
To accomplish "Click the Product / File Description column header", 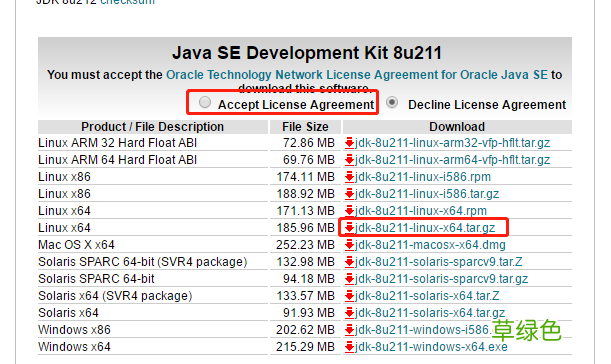I will [152, 127].
